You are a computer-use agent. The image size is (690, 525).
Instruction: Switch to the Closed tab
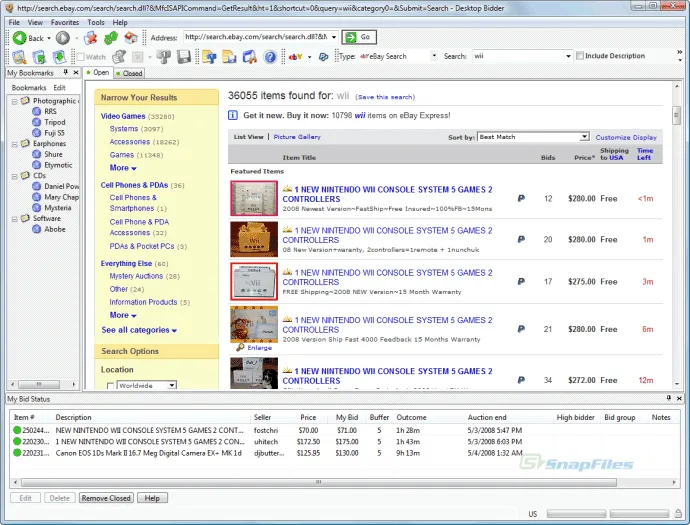click(129, 73)
